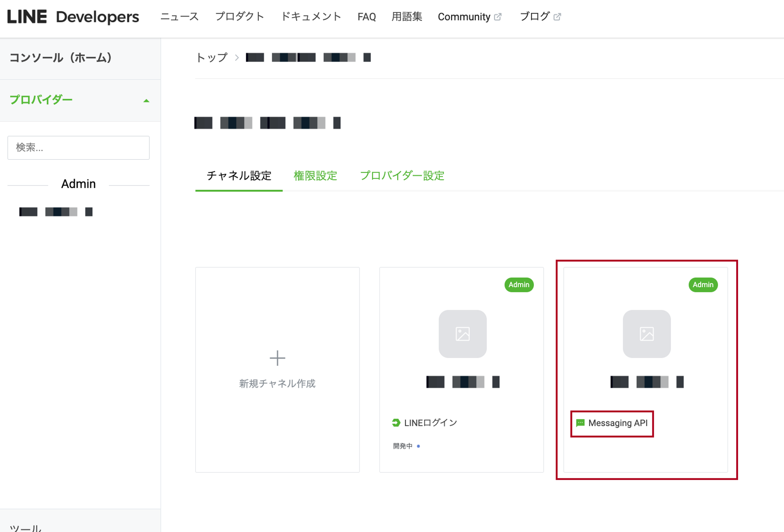This screenshot has height=532, width=784.
Task: Click the トップ breadcrumb link
Action: [x=212, y=58]
